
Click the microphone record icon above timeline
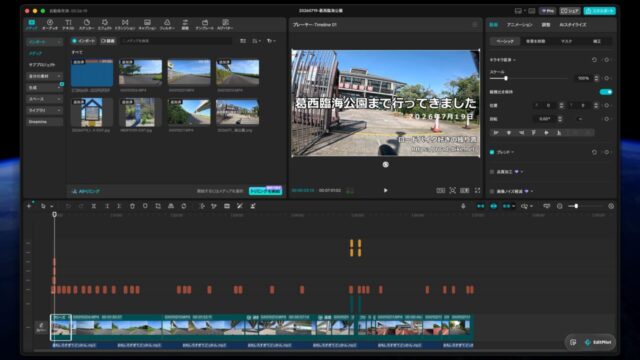tap(463, 206)
